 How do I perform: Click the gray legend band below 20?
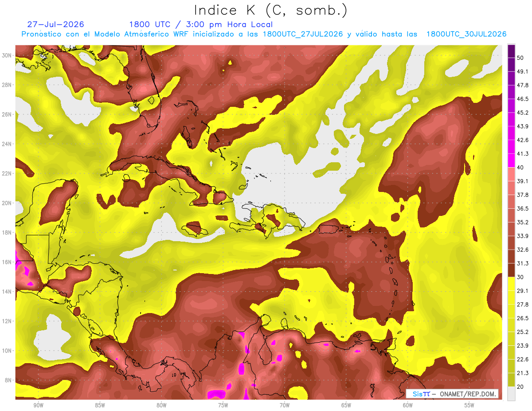[511, 394]
